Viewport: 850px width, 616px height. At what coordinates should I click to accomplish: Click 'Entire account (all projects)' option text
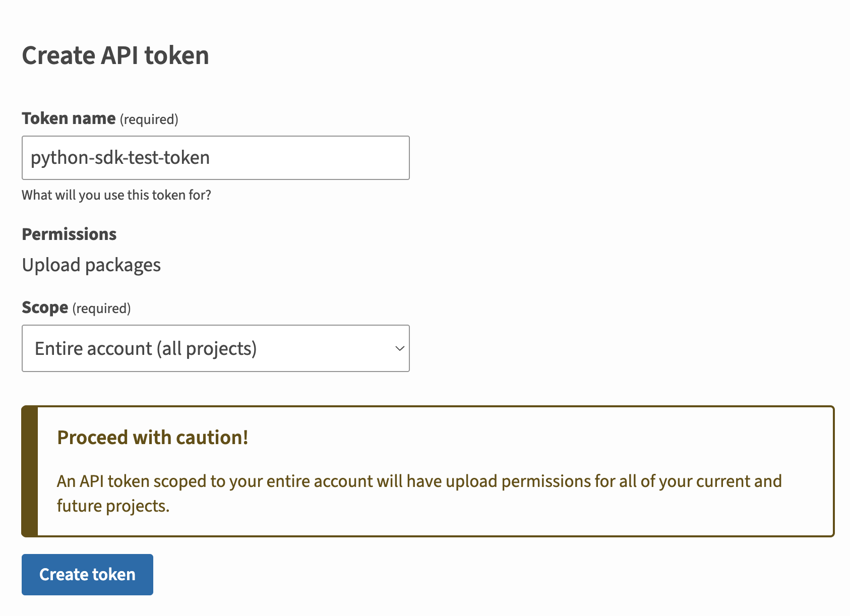(x=146, y=348)
